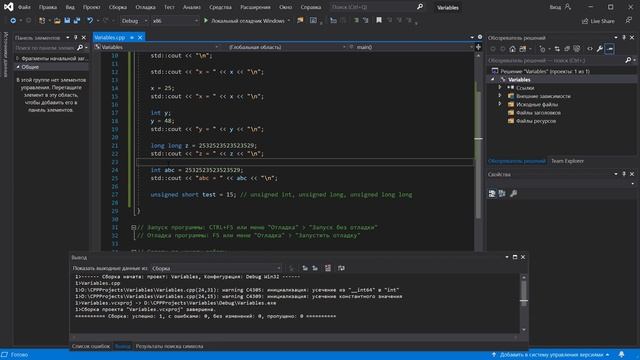Open the Отладка menu
This screenshot has height=360, width=640.
(145, 7)
